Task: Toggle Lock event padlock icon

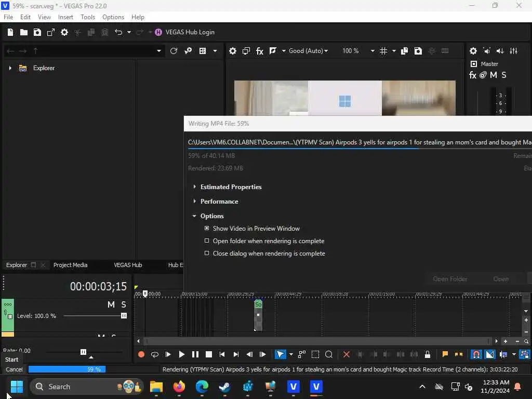Action: (428, 354)
